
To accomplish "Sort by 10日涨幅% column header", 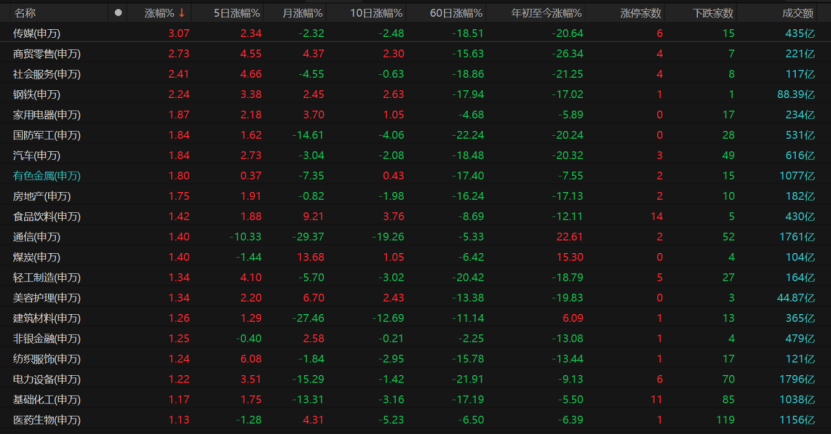I will pyautogui.click(x=376, y=13).
